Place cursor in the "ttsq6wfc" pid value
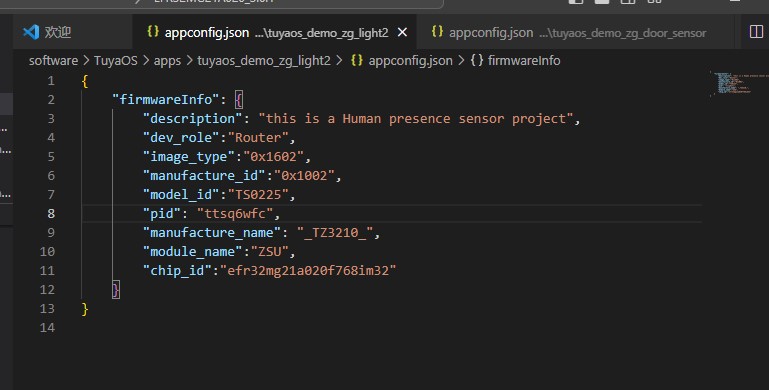 (234, 213)
